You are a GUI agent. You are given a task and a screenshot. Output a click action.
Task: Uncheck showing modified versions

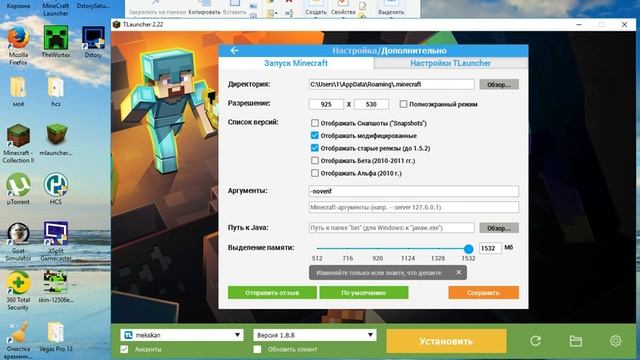(315, 136)
